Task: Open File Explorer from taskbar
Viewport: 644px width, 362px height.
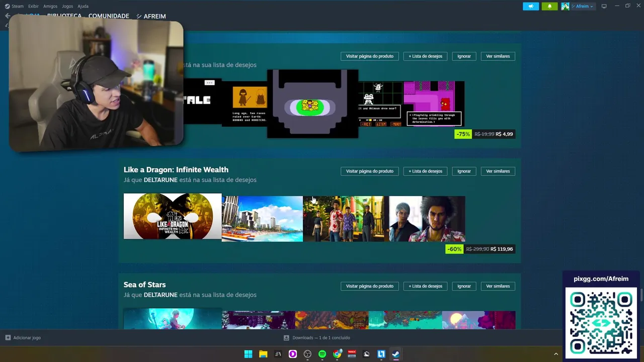Action: pyautogui.click(x=263, y=354)
